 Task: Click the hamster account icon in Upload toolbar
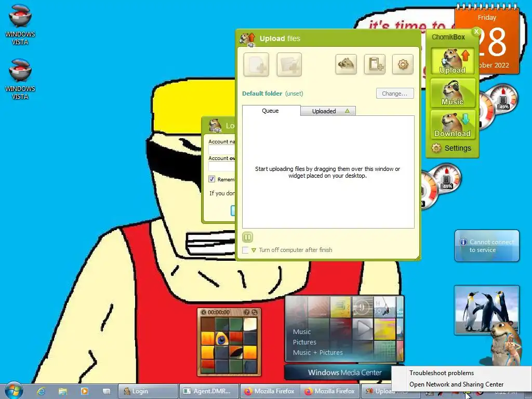point(346,64)
